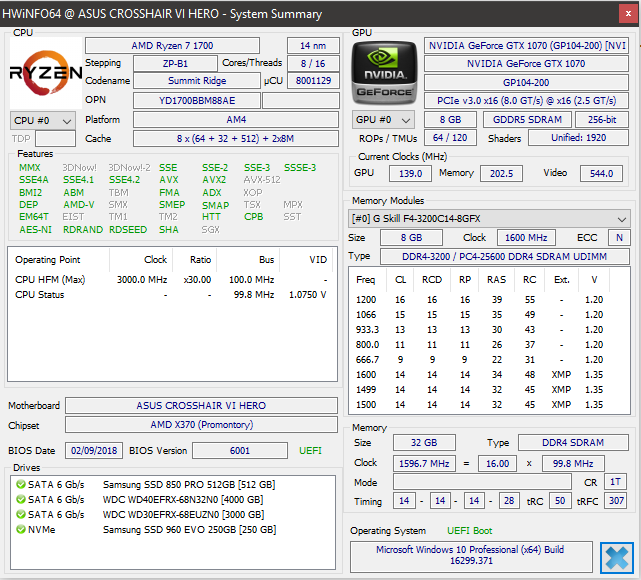The image size is (641, 580).
Task: Click the Unified: 1920 shaders field
Action: coord(578,138)
